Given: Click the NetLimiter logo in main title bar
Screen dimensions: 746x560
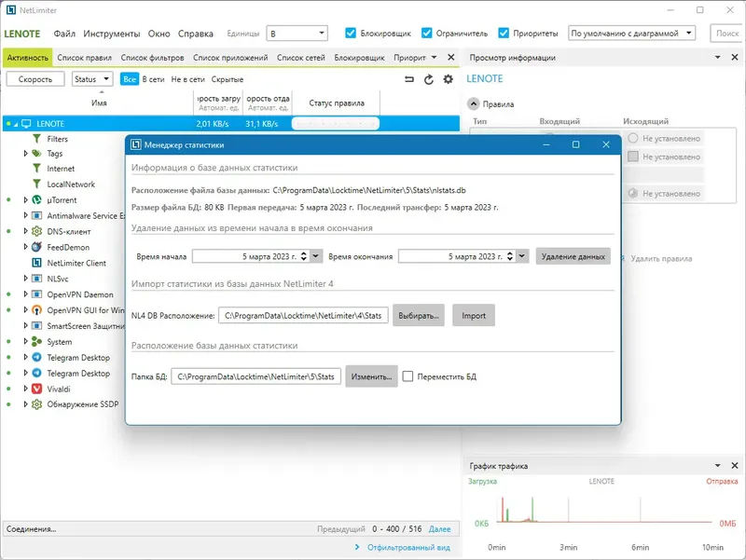Looking at the screenshot, I should [x=10, y=10].
